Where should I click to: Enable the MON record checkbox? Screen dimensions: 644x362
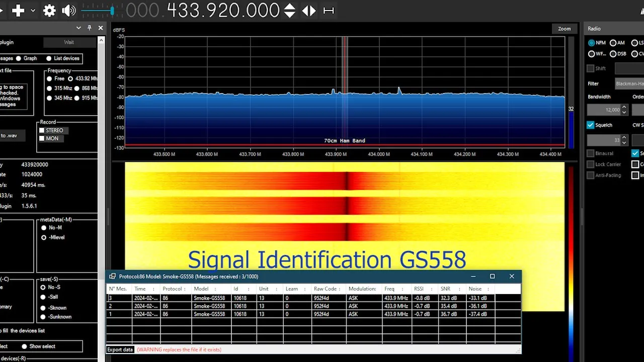(x=42, y=138)
